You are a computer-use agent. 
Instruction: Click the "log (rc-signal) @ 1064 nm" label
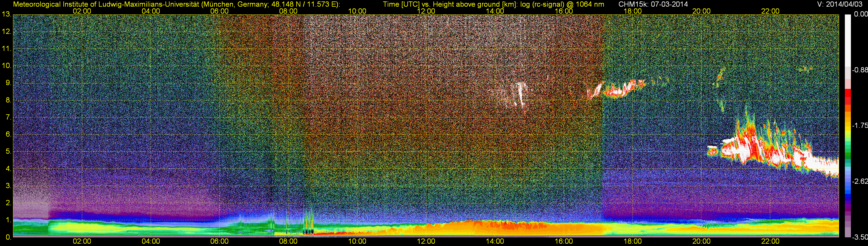[x=563, y=4]
